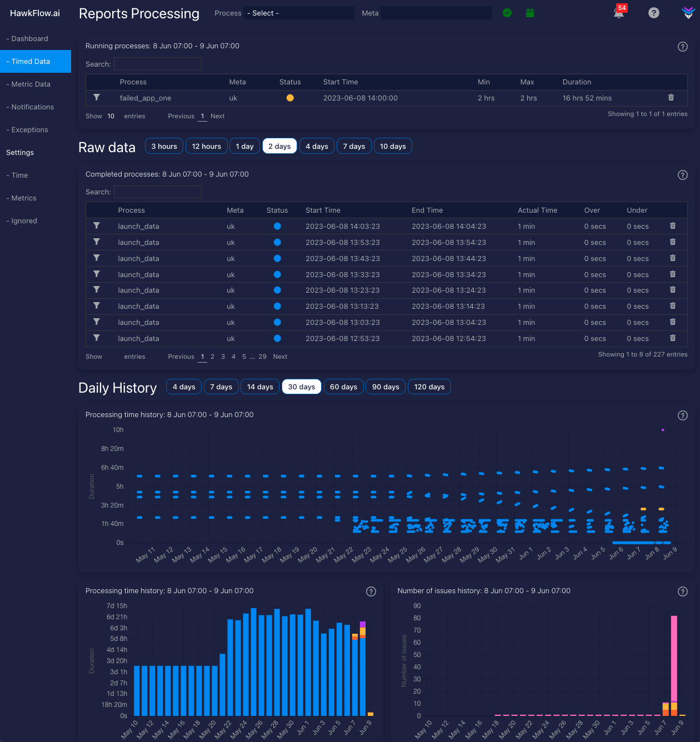Viewport: 700px width, 742px height.
Task: Click the HawkFlow user logo icon
Action: [688, 13]
